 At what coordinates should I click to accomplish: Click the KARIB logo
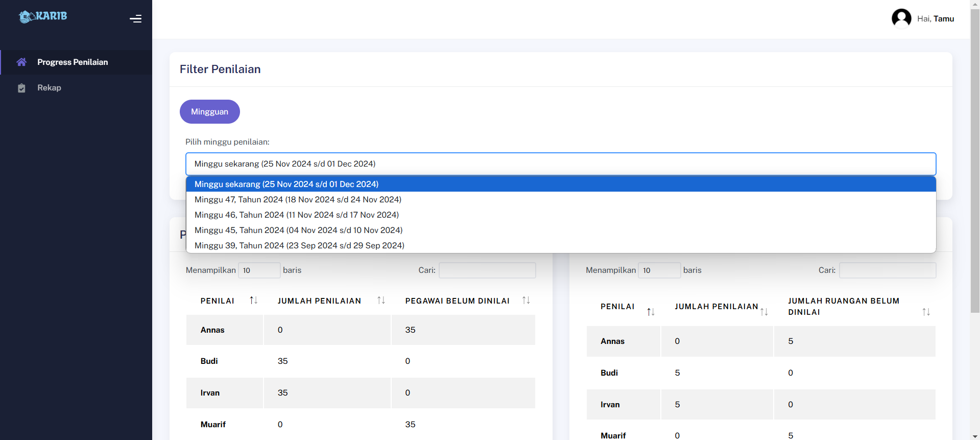(43, 16)
